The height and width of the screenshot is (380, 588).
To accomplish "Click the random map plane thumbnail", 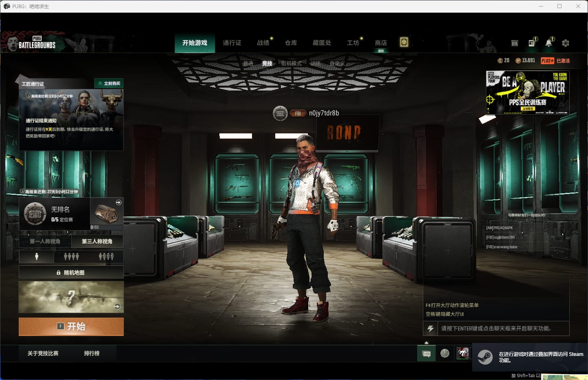I will (71, 297).
